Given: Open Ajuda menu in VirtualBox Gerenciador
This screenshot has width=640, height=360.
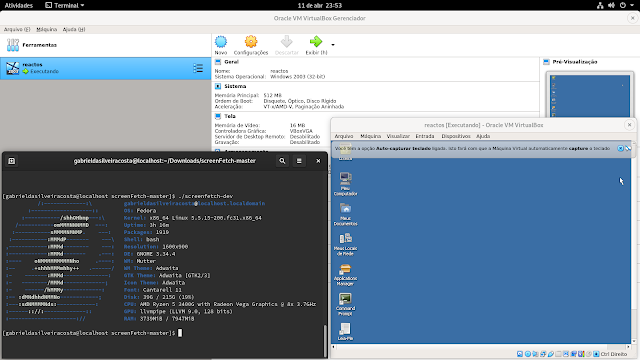Looking at the screenshot, I should [74, 29].
